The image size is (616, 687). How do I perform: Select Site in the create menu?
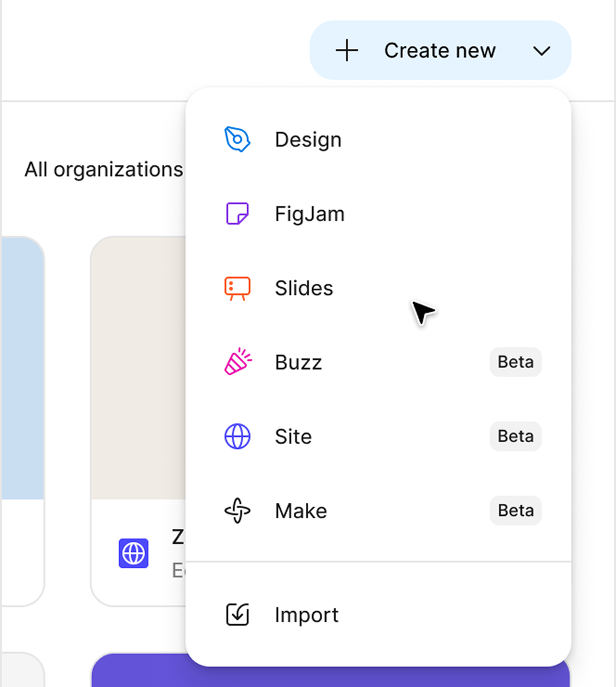pos(293,436)
